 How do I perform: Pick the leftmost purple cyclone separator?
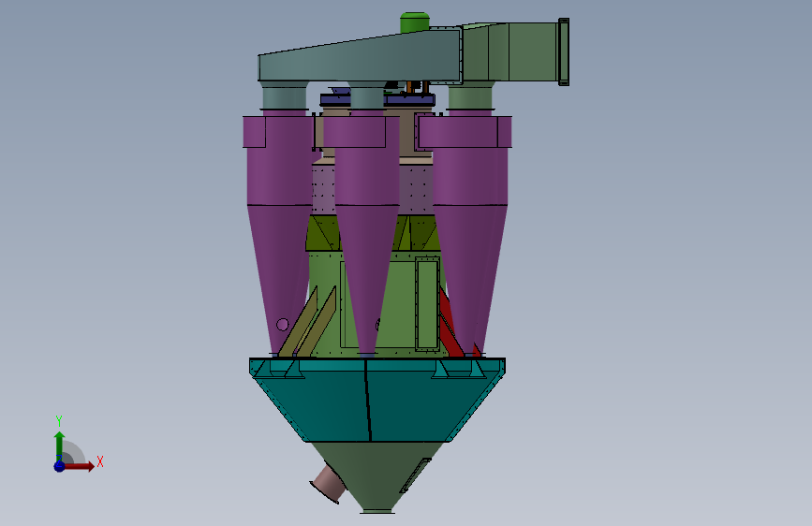[x=278, y=233]
